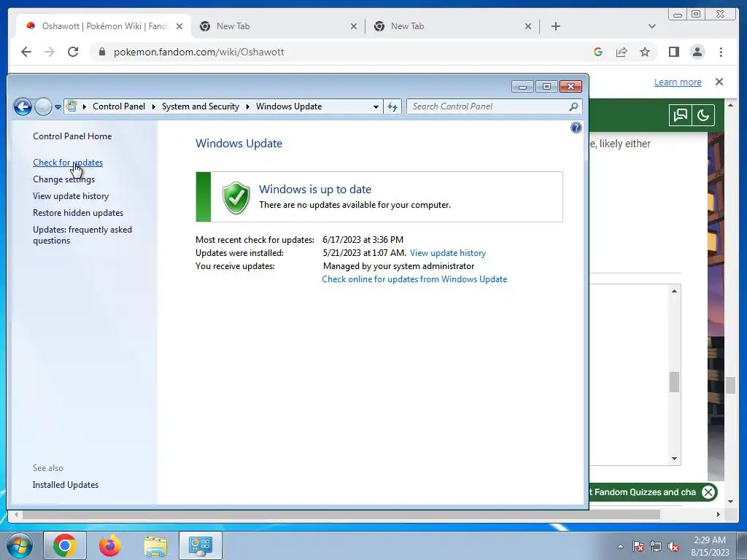The height and width of the screenshot is (560, 747).
Task: Open View update history in sidebar
Action: pos(71,196)
